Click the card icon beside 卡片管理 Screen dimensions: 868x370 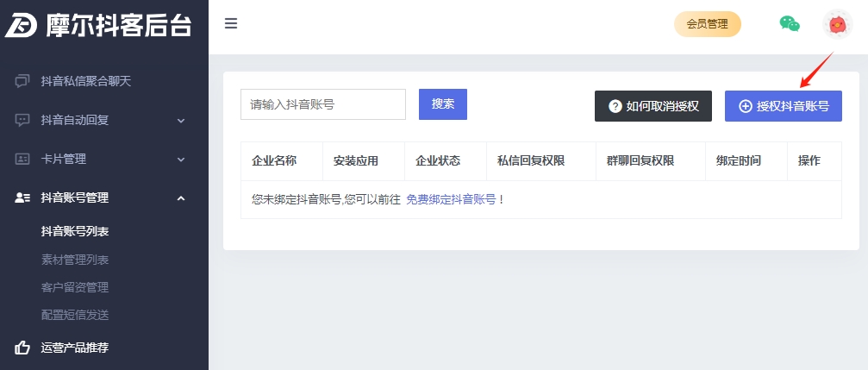(22, 159)
